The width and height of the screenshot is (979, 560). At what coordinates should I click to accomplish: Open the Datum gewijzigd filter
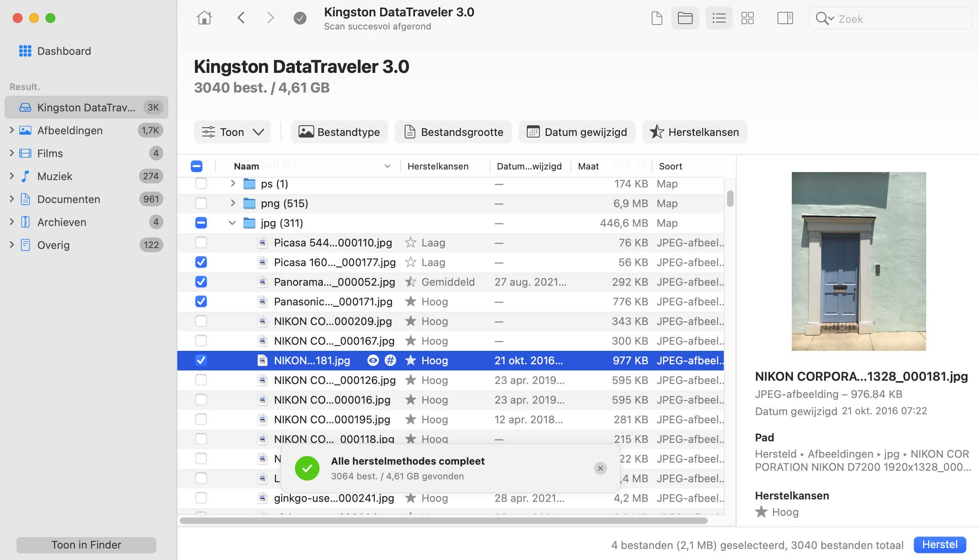577,132
